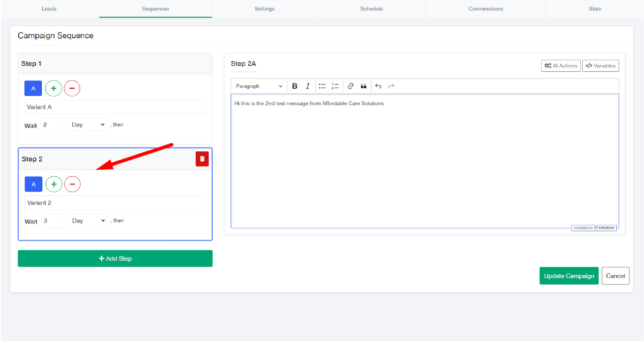644x341 pixels.
Task: Click the Update Campaign button
Action: 569,276
